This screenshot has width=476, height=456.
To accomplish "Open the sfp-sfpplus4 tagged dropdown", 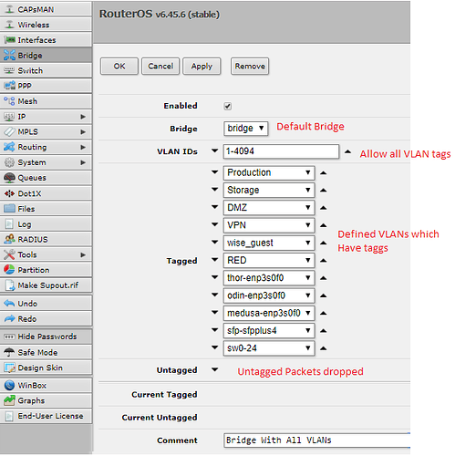I will point(269,330).
